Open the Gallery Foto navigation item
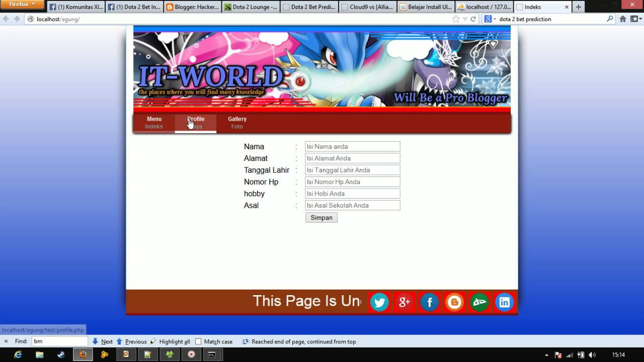This screenshot has width=644, height=362. tap(237, 123)
